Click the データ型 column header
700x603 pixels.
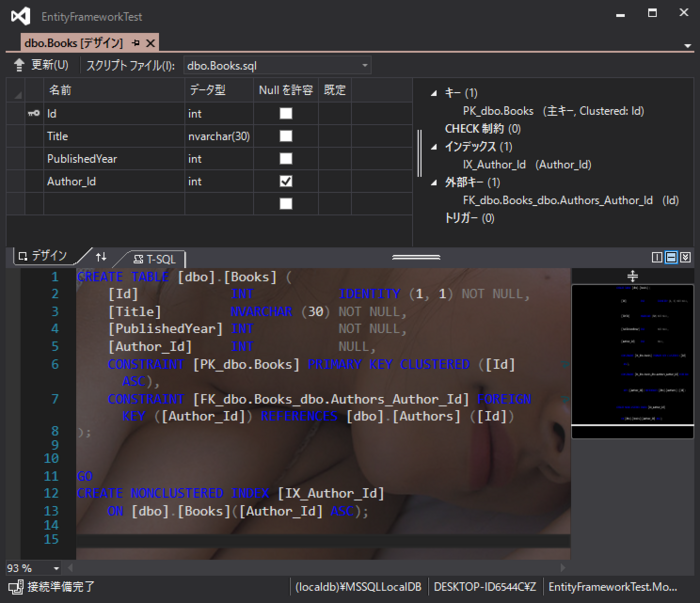pyautogui.click(x=219, y=90)
